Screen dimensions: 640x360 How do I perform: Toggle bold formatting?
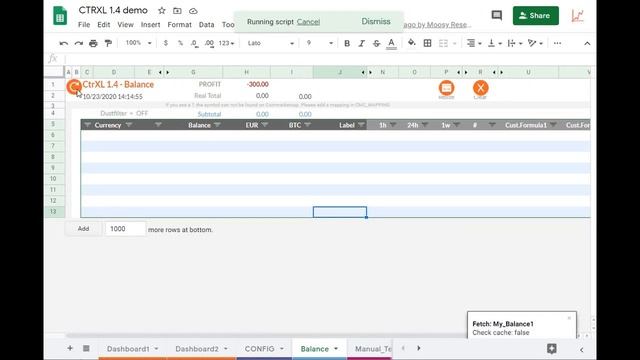point(347,43)
